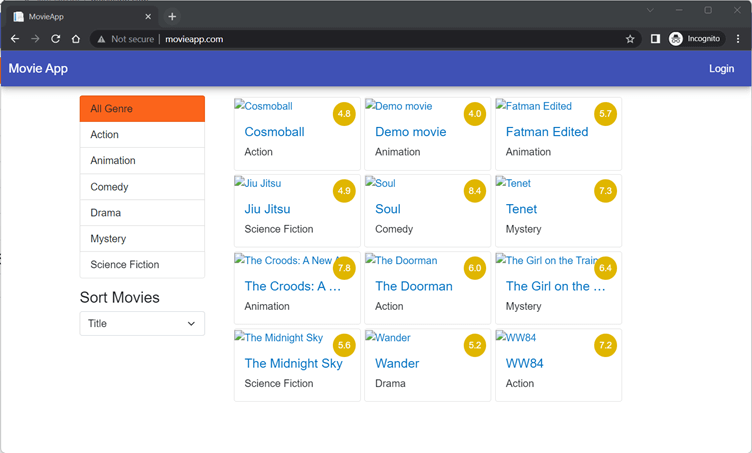Go to Movie App home brand

click(38, 69)
